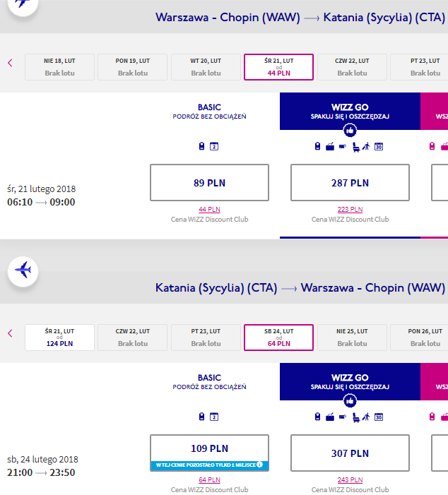Select outbound date PT 23, LUT

pos(419,67)
